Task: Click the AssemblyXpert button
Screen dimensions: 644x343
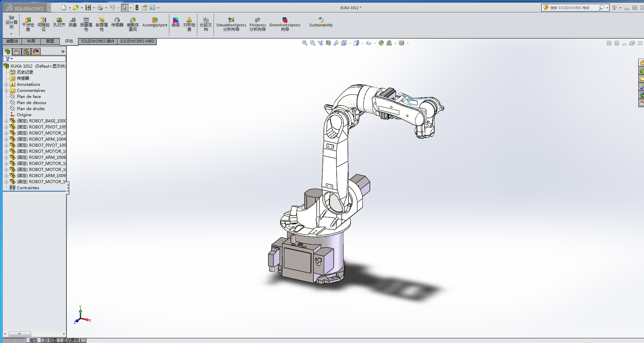Action: pos(154,23)
